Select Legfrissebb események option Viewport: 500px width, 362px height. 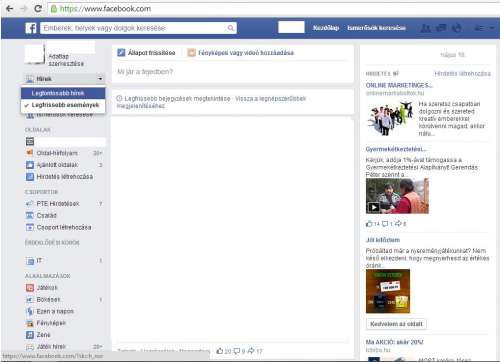pyautogui.click(x=63, y=105)
